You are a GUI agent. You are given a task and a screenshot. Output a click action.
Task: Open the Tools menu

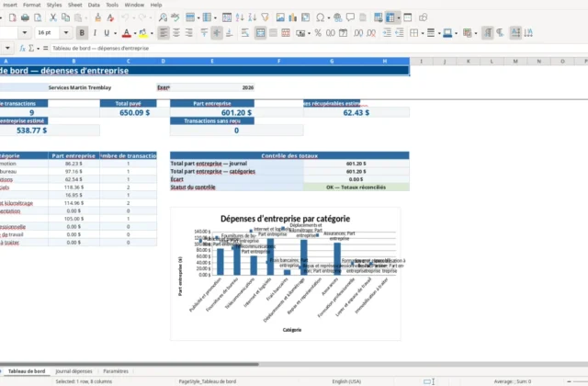pyautogui.click(x=112, y=5)
